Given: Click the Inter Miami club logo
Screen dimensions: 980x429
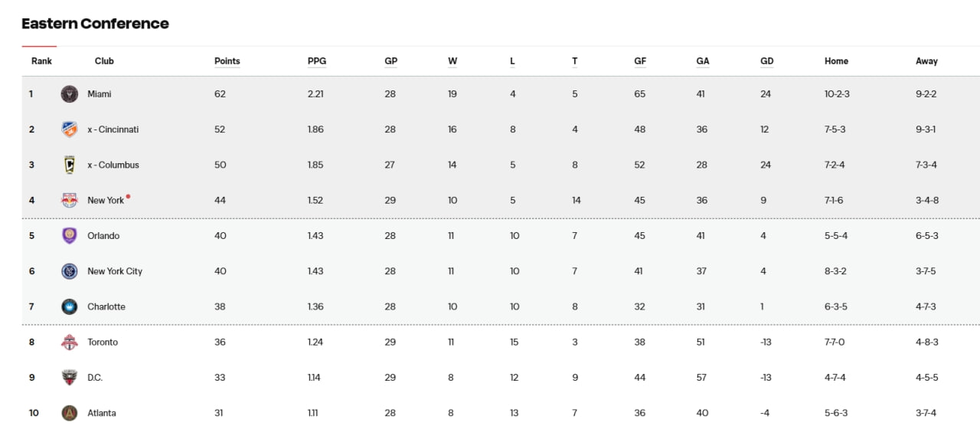Looking at the screenshot, I should pos(70,94).
